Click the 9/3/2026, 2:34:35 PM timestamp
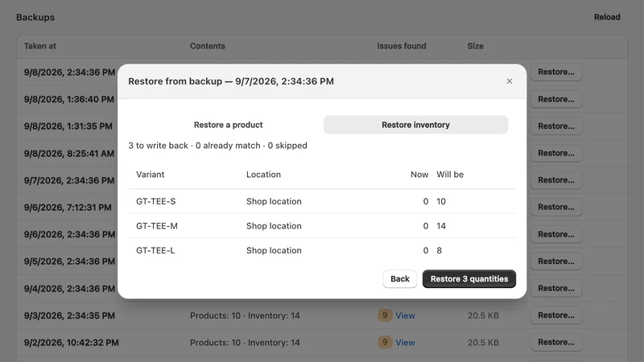Screen dimensions: 644x362 click(x=69, y=315)
